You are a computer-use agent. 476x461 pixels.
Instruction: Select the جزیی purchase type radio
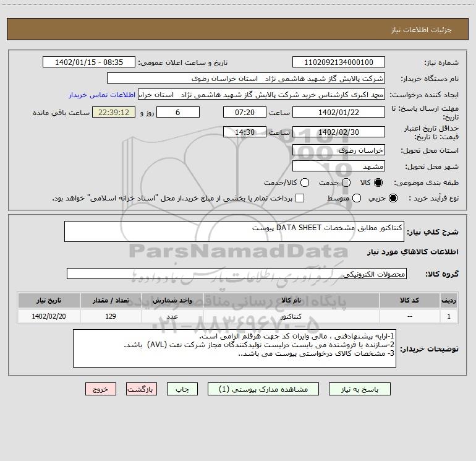[393, 198]
